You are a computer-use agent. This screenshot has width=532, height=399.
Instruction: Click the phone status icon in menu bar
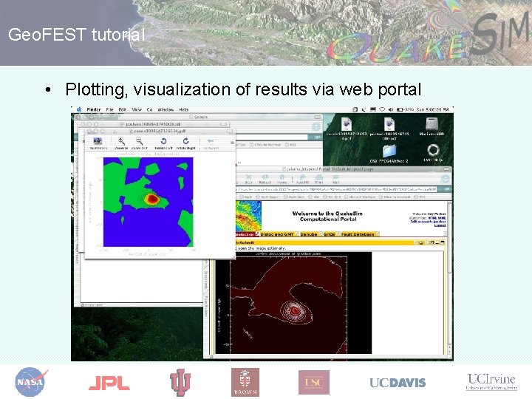[364, 109]
